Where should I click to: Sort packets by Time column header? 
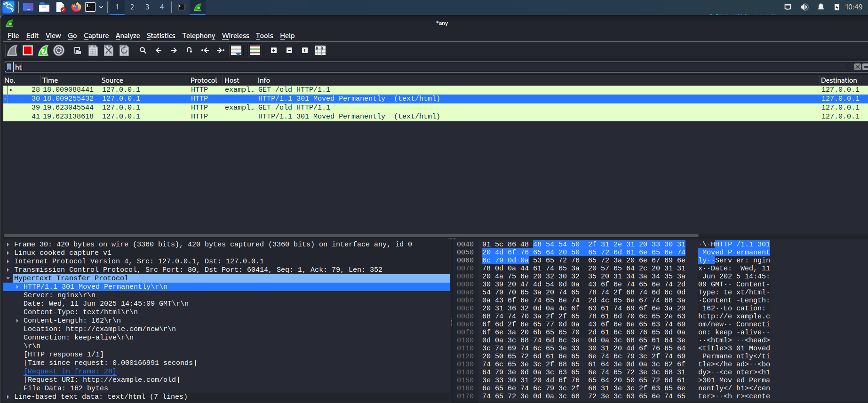[70, 80]
